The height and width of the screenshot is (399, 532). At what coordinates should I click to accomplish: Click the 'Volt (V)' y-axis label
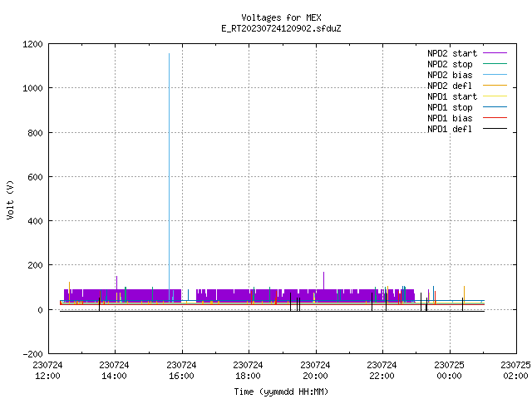(x=11, y=199)
